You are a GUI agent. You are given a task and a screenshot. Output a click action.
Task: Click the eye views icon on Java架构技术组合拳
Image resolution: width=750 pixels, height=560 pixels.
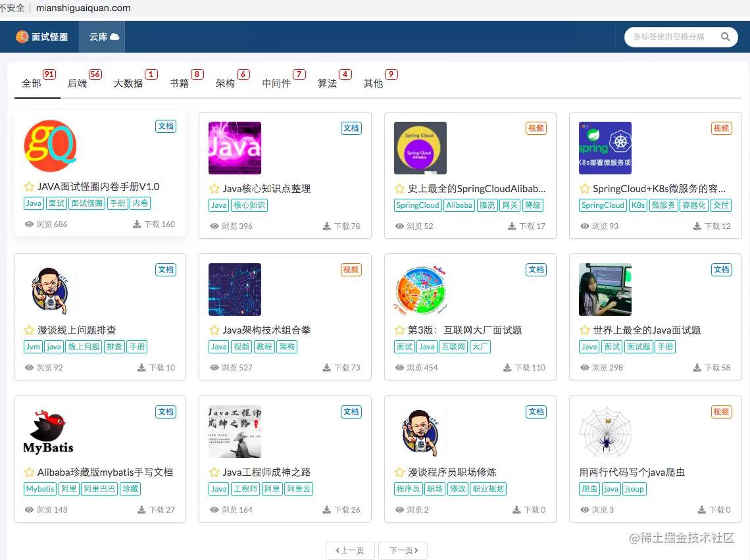214,368
